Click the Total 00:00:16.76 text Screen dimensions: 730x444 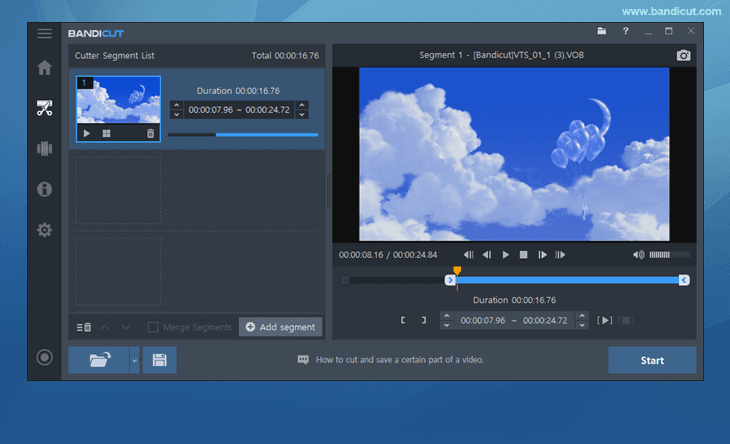click(x=285, y=55)
